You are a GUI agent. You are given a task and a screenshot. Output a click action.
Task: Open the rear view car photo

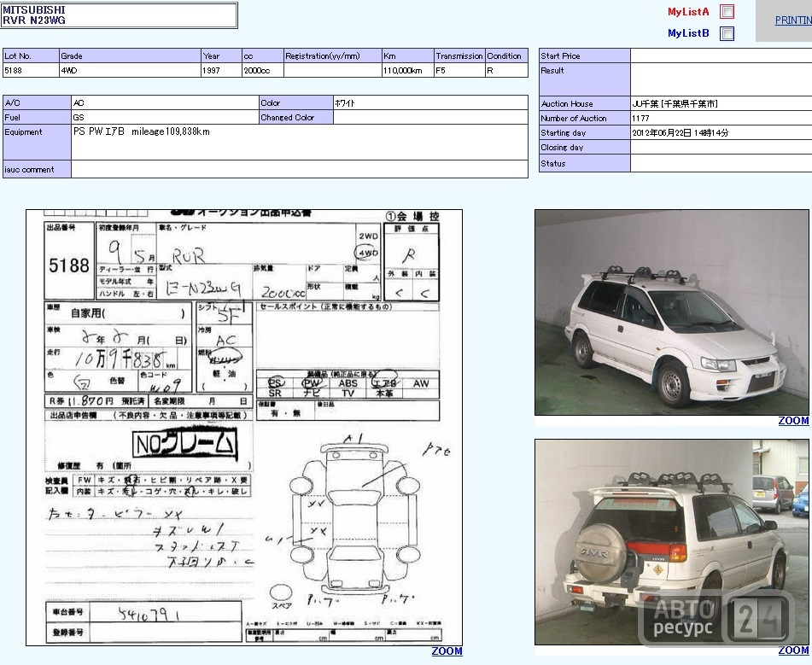coord(672,542)
